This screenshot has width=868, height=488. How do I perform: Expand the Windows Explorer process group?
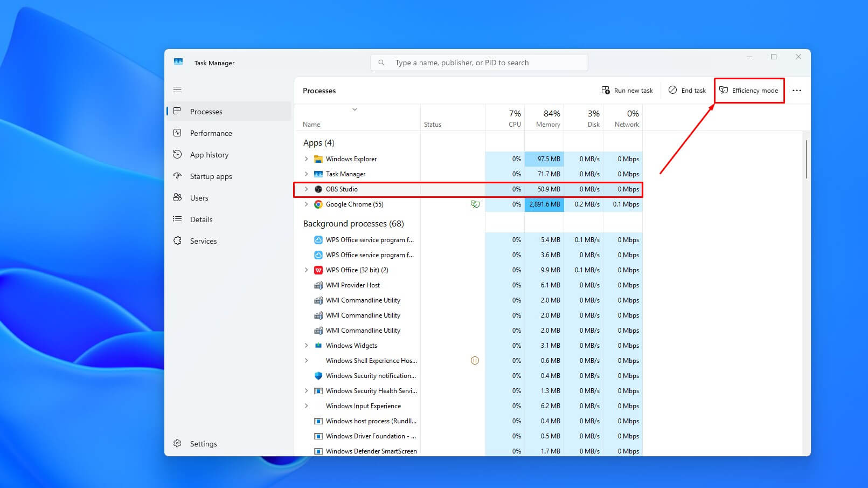(307, 159)
